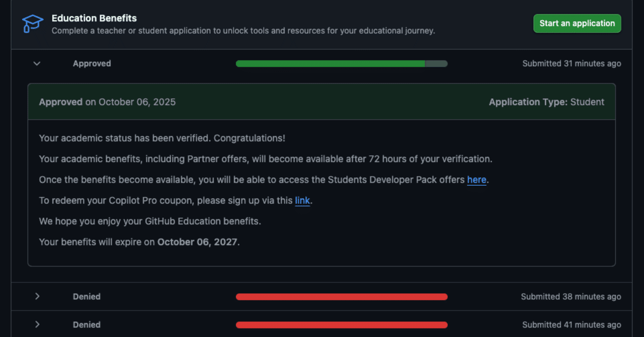Click the graduation cap Education icon
The width and height of the screenshot is (644, 337).
pyautogui.click(x=32, y=23)
